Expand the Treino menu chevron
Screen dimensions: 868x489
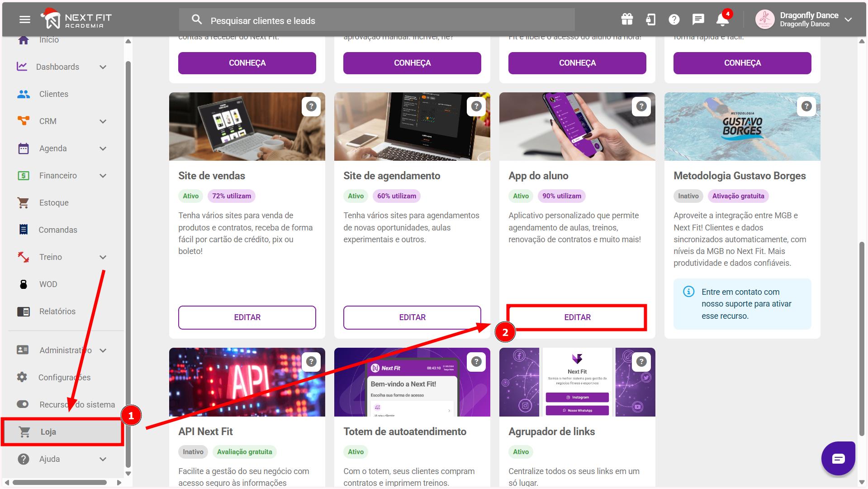pyautogui.click(x=103, y=257)
